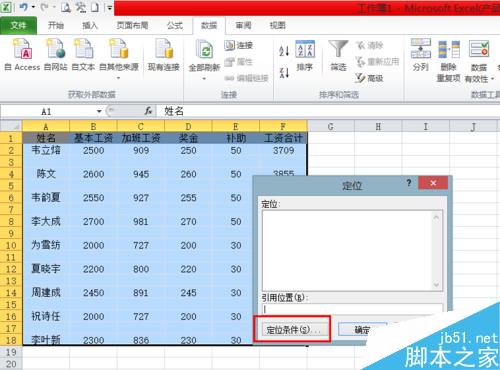Switch to the 开始 (Home) tab
The height and width of the screenshot is (370, 500).
[x=56, y=25]
